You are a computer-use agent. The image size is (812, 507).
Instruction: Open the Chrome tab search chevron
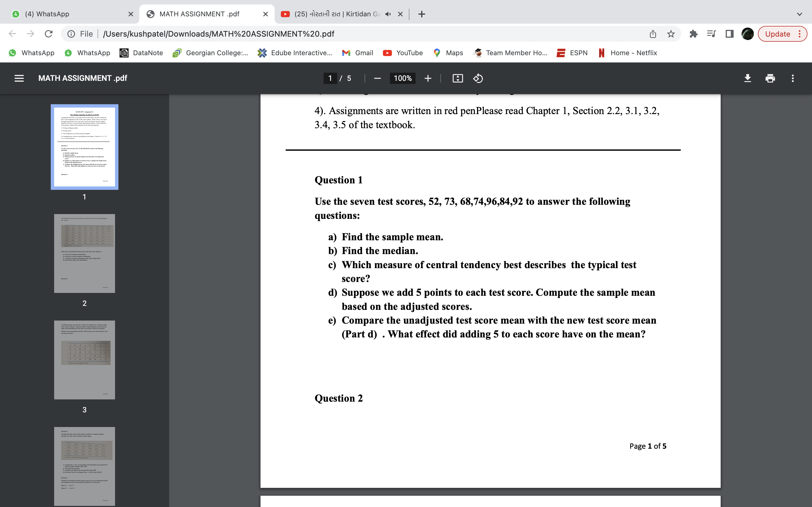(800, 14)
